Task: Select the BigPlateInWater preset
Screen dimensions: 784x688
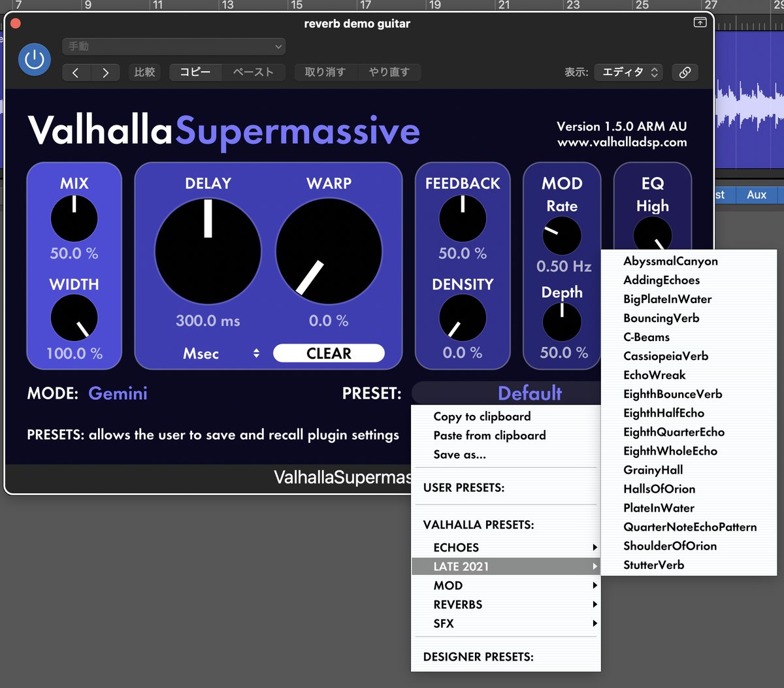Action: coord(689,299)
